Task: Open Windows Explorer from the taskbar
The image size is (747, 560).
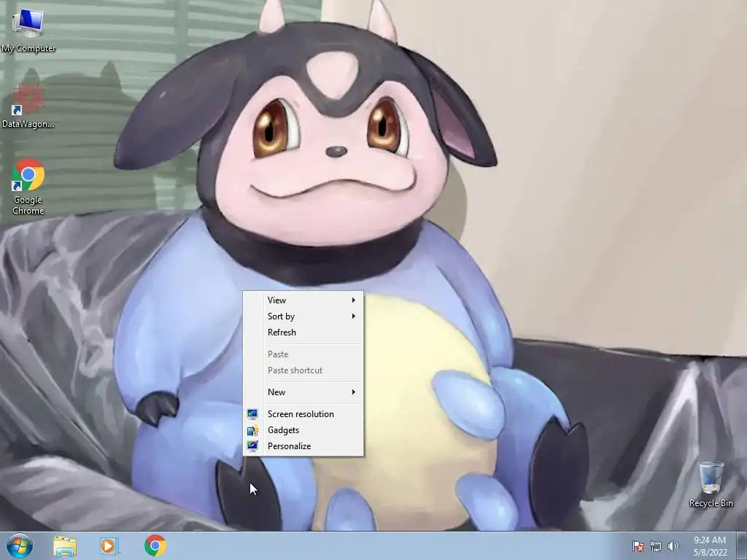Action: [x=65, y=546]
